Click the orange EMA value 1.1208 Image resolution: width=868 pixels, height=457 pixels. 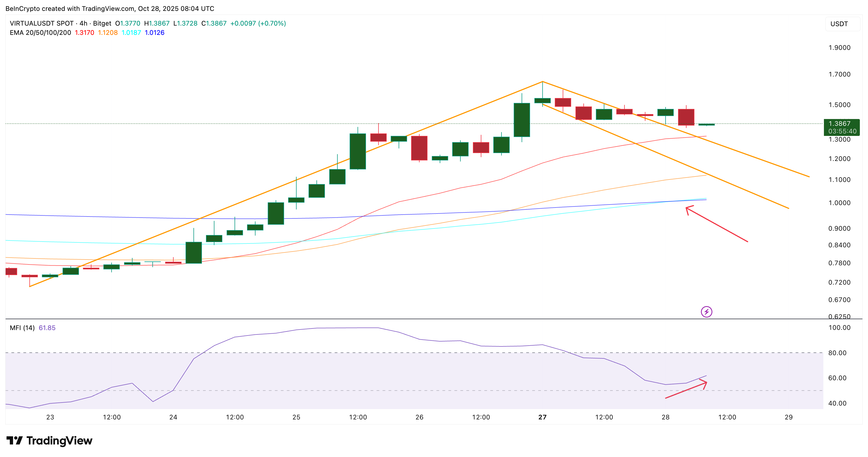[x=108, y=33]
